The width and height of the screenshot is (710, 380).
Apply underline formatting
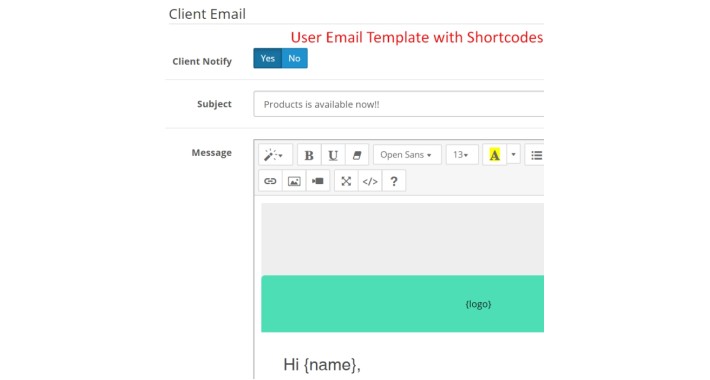click(x=333, y=155)
